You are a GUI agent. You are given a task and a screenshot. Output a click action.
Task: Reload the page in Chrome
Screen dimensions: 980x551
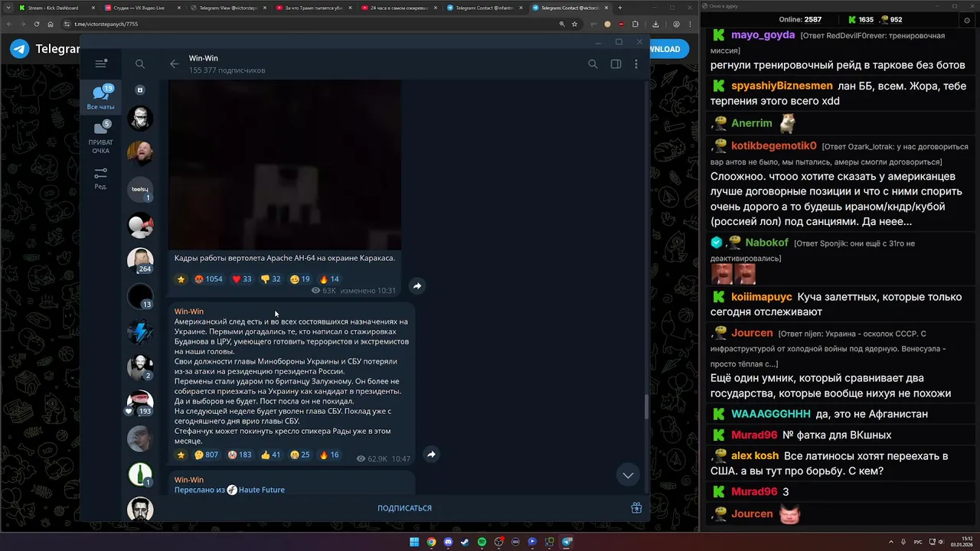point(36,24)
